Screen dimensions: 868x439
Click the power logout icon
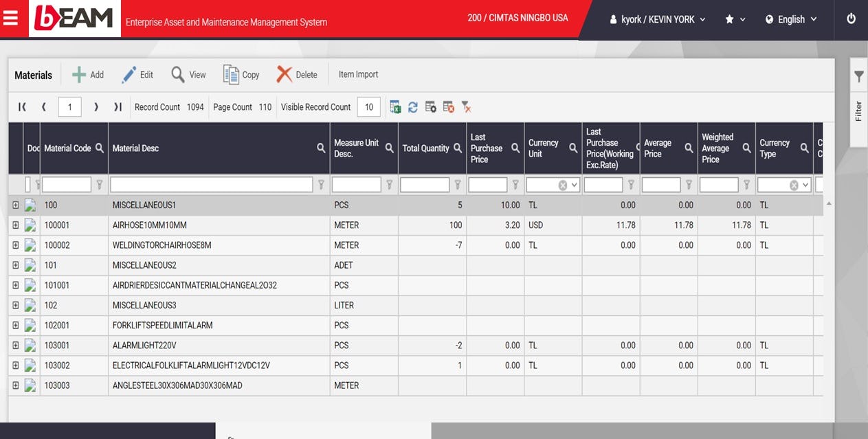(x=850, y=19)
